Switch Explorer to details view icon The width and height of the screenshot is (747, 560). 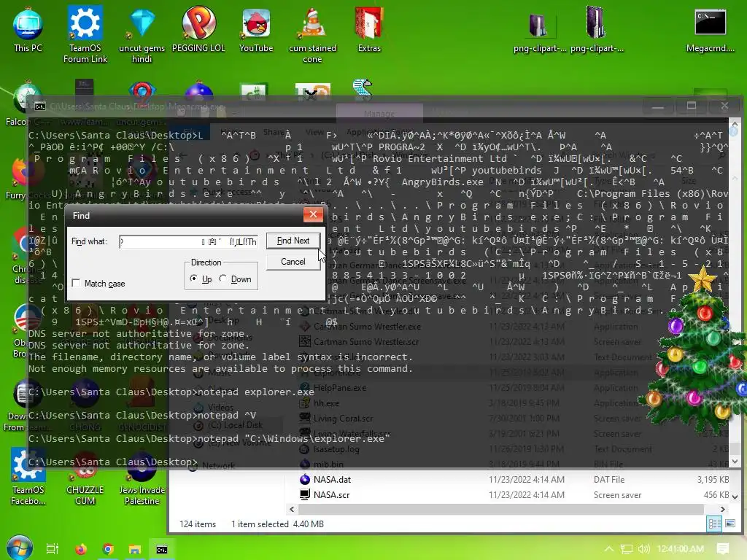[x=715, y=524]
